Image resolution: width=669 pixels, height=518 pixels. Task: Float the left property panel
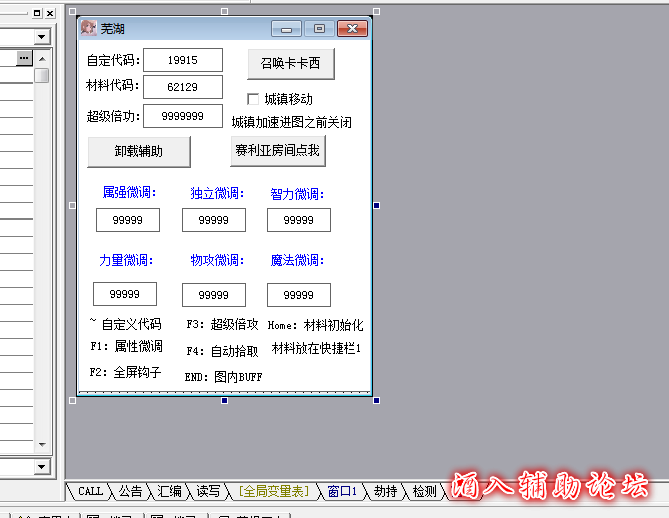(x=38, y=13)
